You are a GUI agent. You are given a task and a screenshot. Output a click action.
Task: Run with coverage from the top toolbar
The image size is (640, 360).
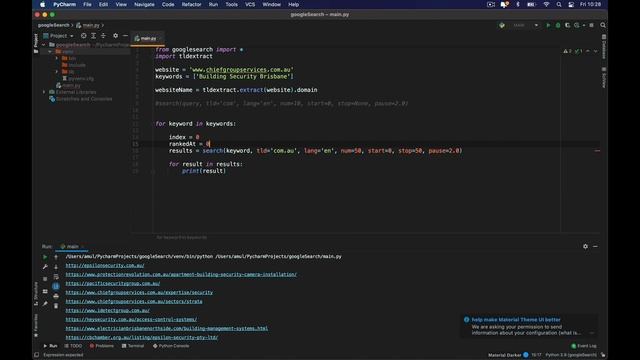tap(567, 25)
